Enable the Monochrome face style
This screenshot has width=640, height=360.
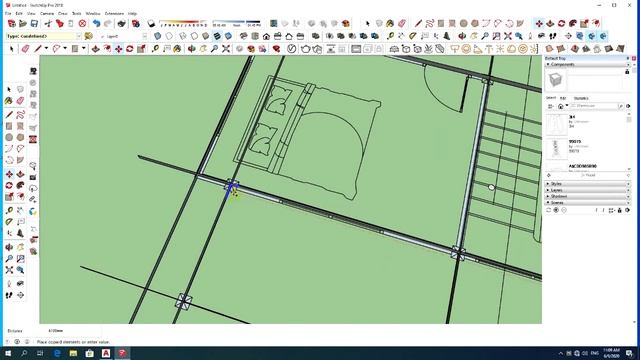click(228, 36)
